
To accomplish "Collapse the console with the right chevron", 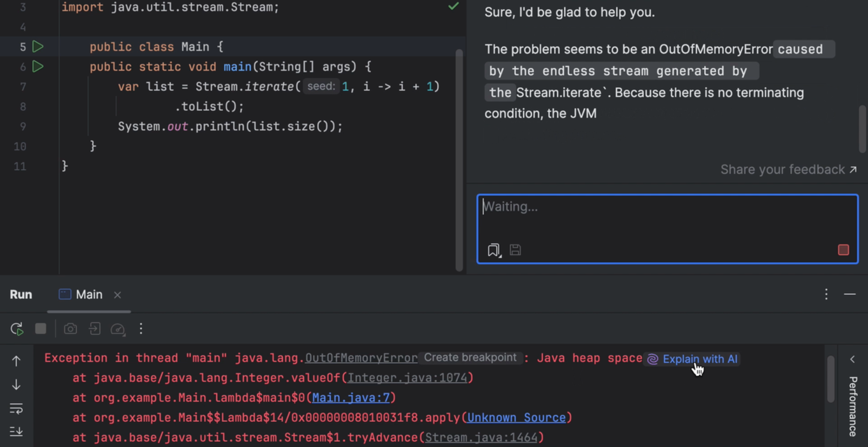I will click(x=853, y=359).
